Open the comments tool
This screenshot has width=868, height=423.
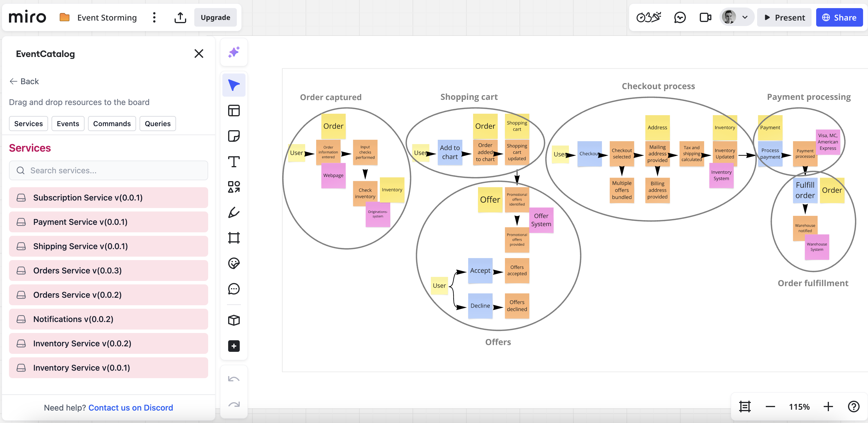point(234,289)
